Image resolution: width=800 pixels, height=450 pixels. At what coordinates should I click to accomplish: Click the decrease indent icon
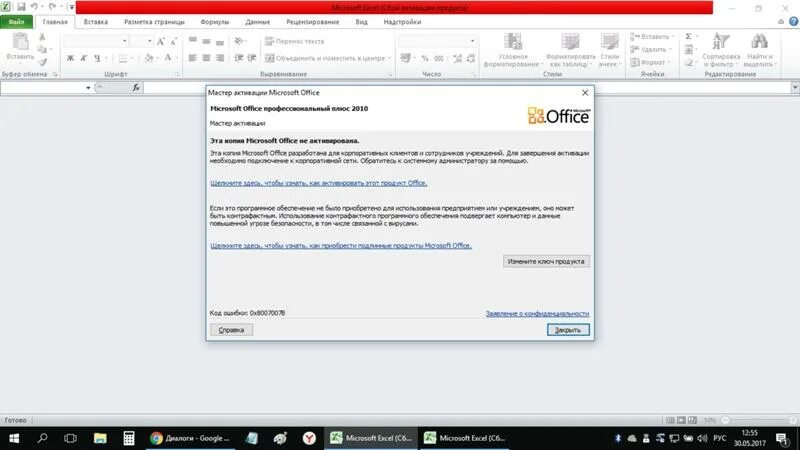tap(238, 58)
